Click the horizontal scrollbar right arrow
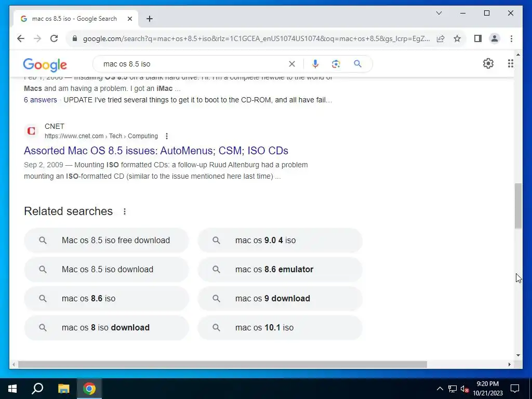Screen dimensions: 532x399 tap(510, 364)
